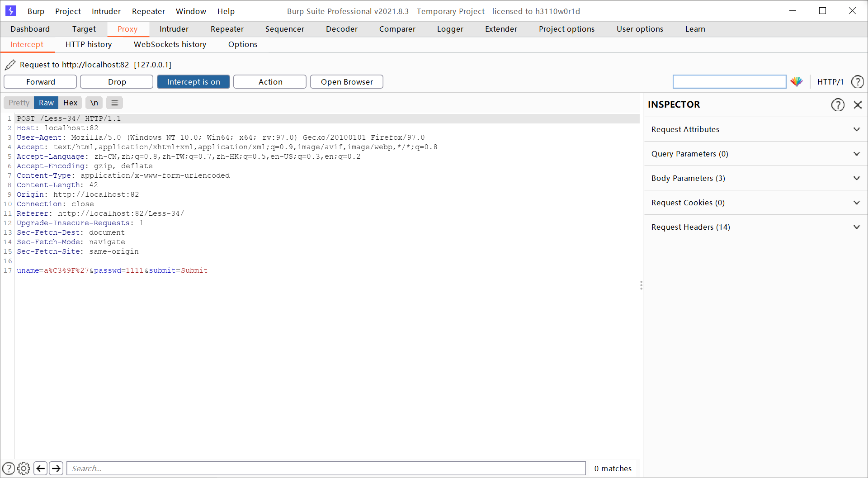Click the uname body parameter line
Image resolution: width=868 pixels, height=478 pixels.
click(x=112, y=270)
